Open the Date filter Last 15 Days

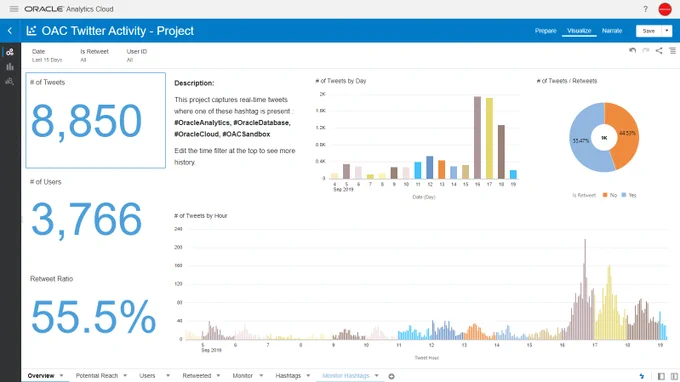[x=47, y=56]
